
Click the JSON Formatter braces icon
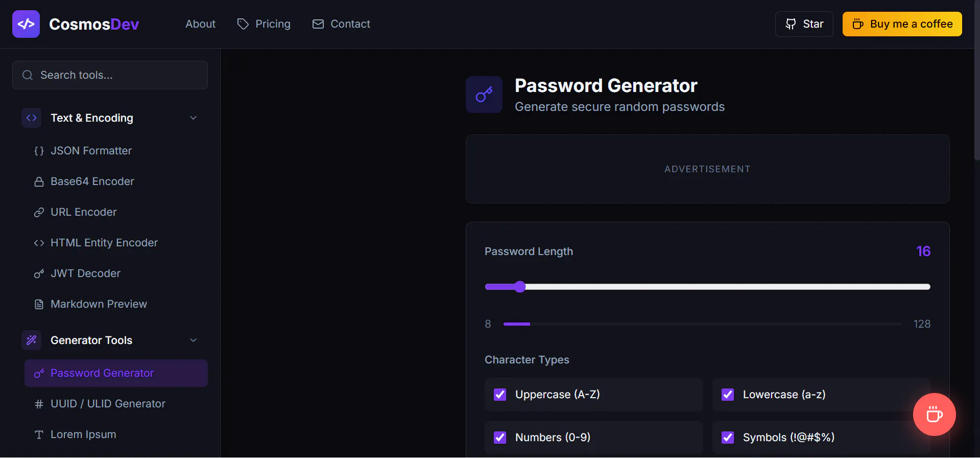coord(39,151)
